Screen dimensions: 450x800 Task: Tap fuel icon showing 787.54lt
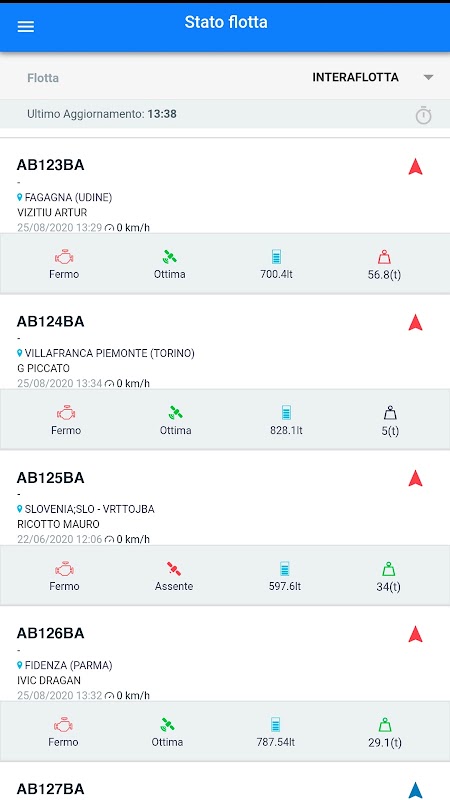click(276, 724)
